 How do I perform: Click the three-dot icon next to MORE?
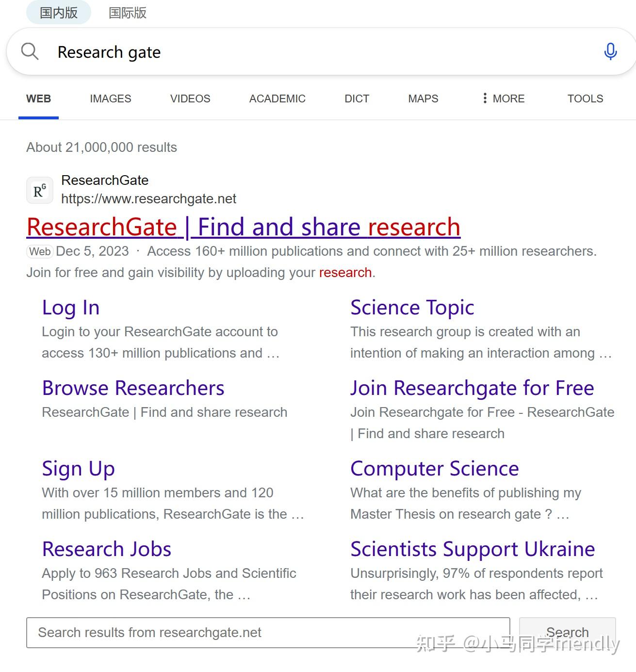pos(485,98)
